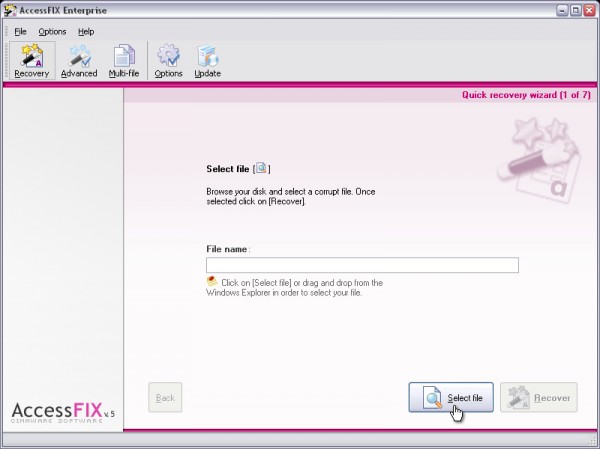Click the 'Quick recovery wizard (1 of 7)' text
600x449 pixels.
526,95
